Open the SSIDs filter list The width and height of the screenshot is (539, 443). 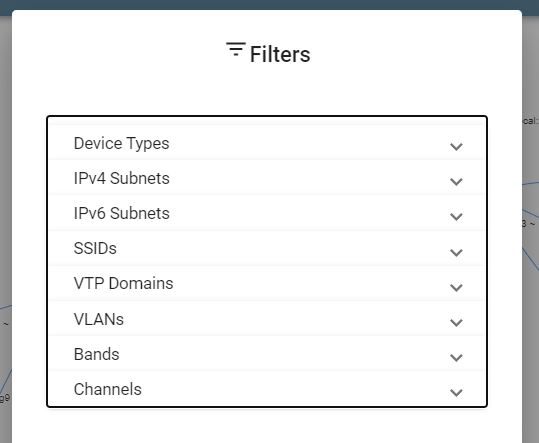click(x=267, y=248)
